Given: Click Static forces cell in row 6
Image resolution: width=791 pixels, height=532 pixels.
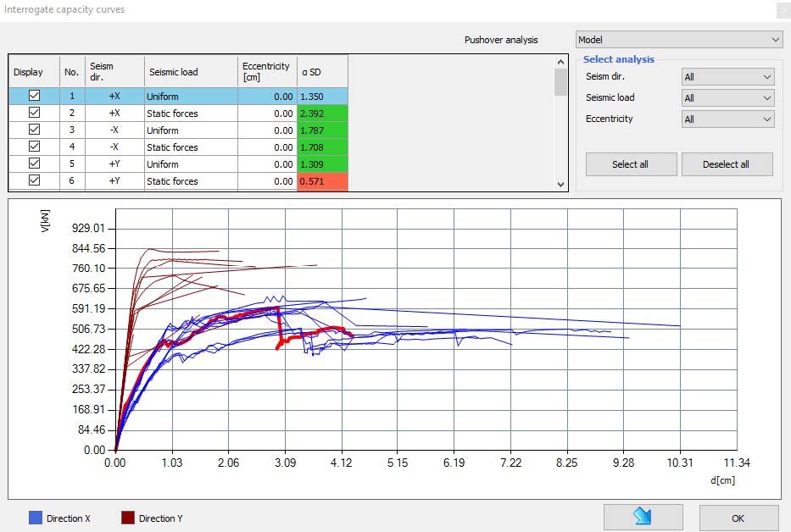Looking at the screenshot, I should [191, 181].
